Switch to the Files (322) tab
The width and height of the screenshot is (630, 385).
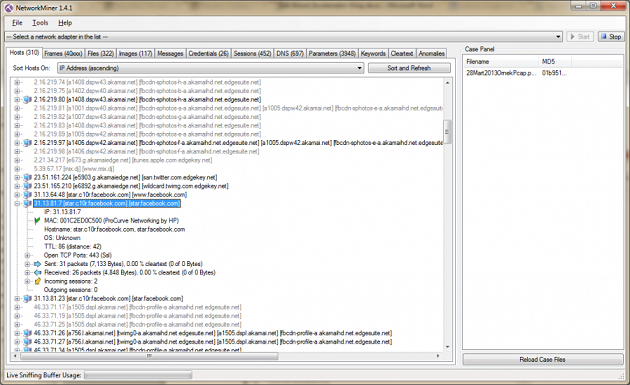tap(100, 53)
